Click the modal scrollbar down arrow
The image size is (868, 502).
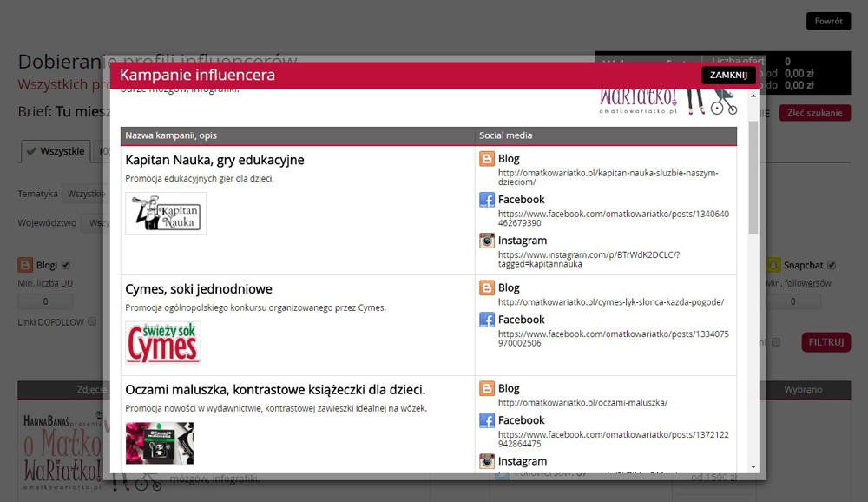pyautogui.click(x=753, y=467)
